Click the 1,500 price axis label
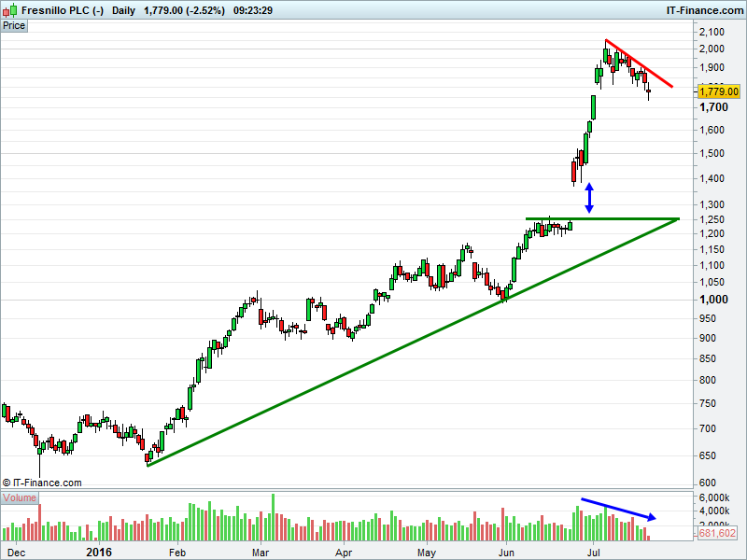Viewport: 747px width, 560px height. [712, 153]
